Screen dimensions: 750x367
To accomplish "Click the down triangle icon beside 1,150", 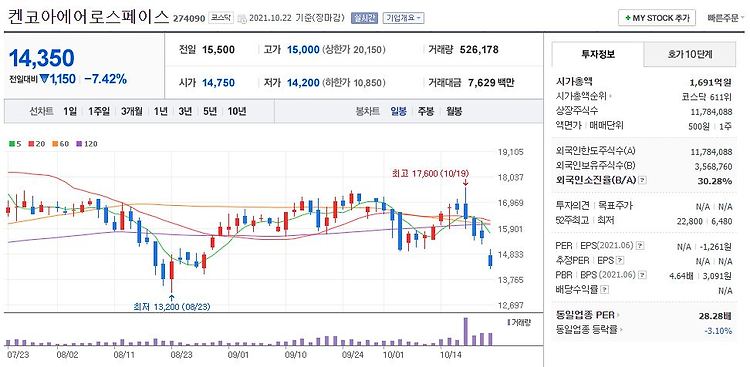I will click(44, 79).
